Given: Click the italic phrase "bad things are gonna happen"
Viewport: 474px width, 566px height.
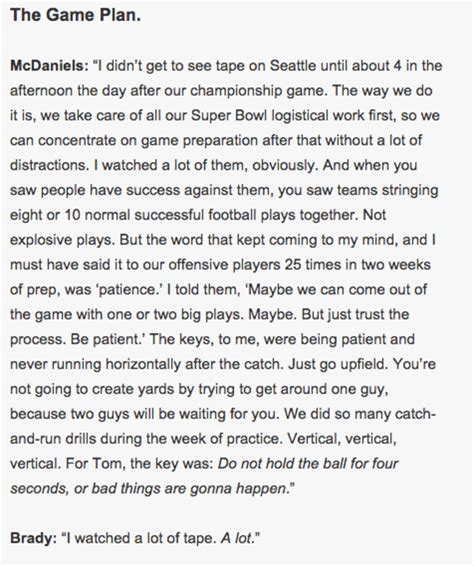Looking at the screenshot, I should (x=188, y=489).
